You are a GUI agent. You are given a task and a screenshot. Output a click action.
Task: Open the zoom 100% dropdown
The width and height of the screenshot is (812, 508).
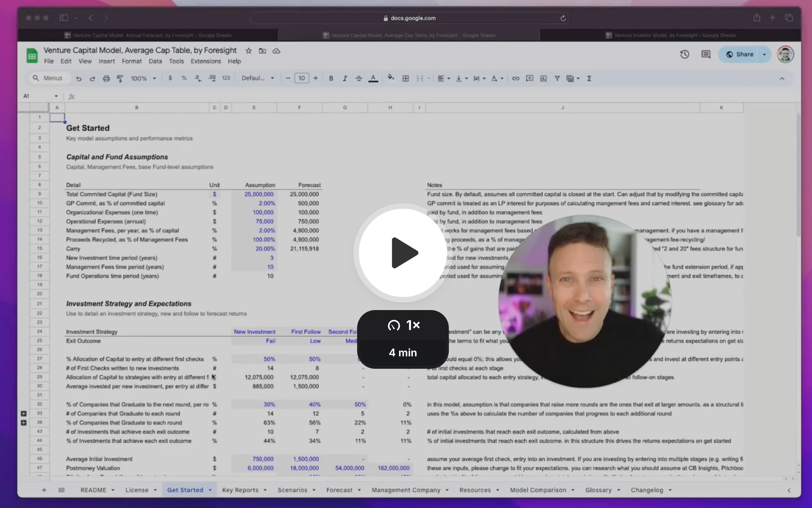tap(143, 78)
